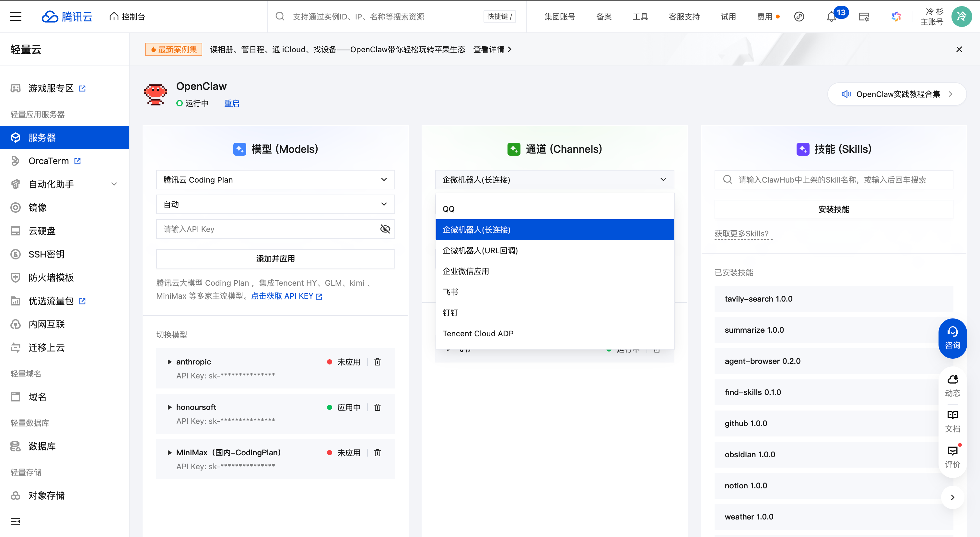Click the Skill search input field
Viewport: 980px width, 537px height.
click(x=833, y=179)
